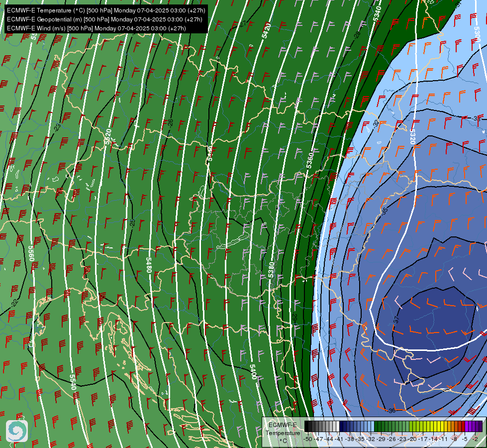Click the 5420 geopotential contour label
This screenshot has width=487, height=448.
point(267,30)
